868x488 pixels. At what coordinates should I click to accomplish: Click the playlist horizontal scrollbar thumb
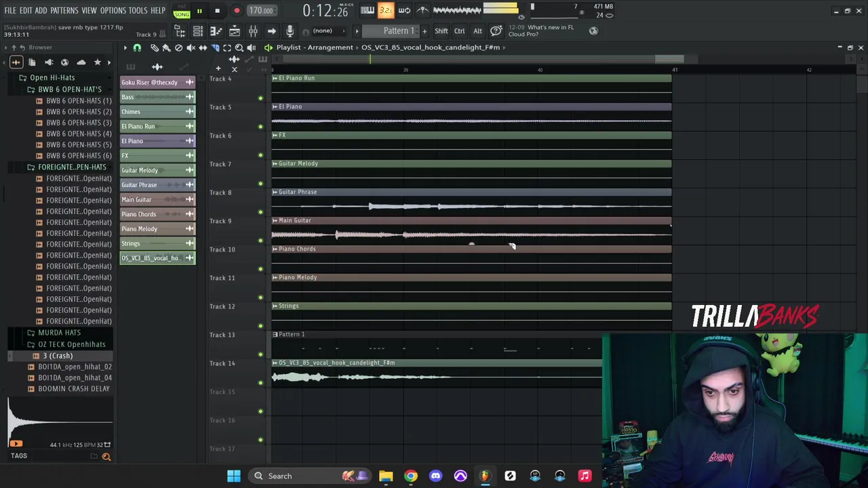(669, 59)
